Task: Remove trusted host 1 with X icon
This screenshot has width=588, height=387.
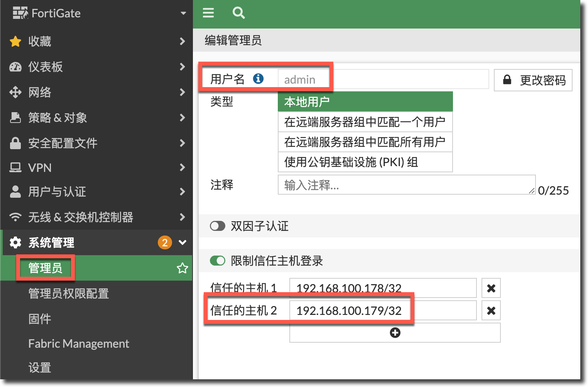Action: (x=491, y=288)
